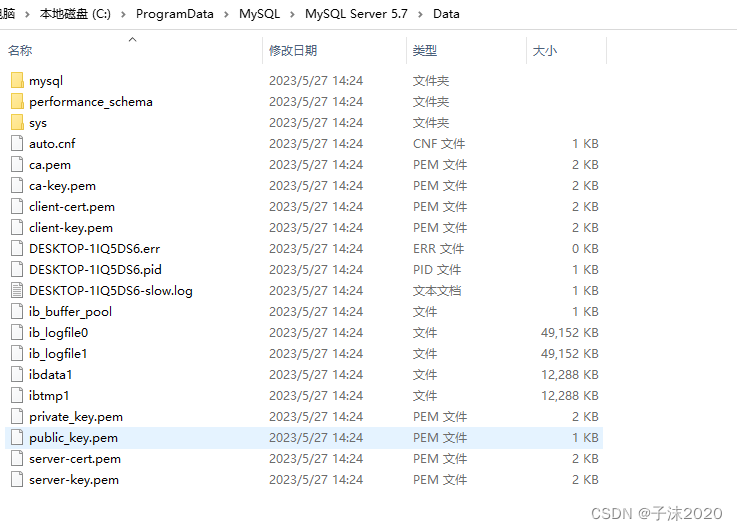Click the DESKTOP-1IQ5DS6-slow.log text document icon
This screenshot has width=737, height=530.
17,290
